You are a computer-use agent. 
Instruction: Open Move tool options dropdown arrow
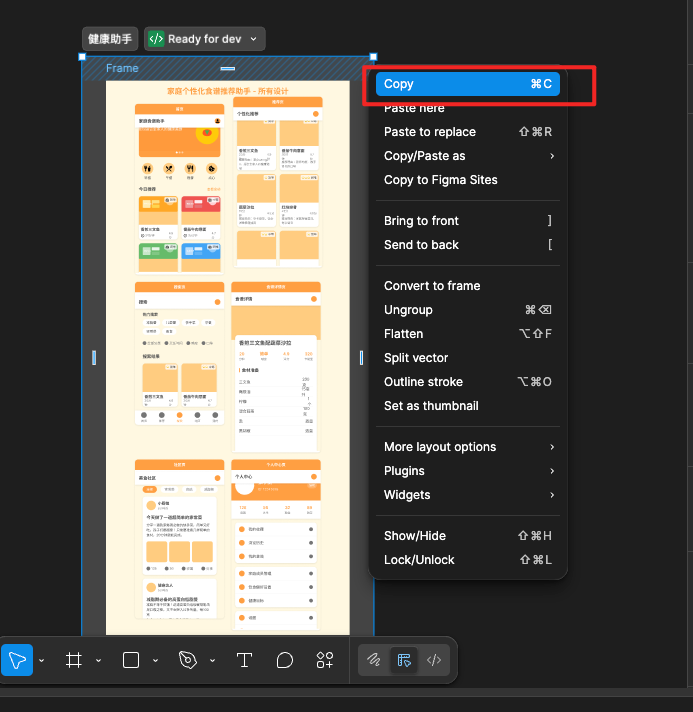pos(42,660)
